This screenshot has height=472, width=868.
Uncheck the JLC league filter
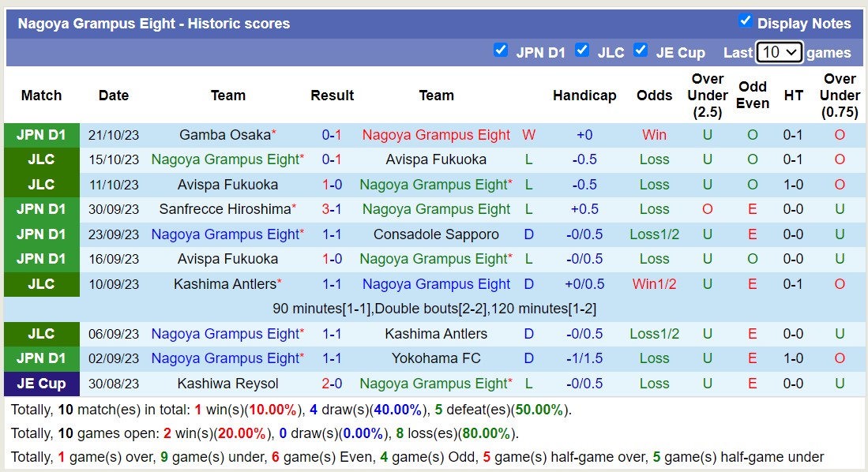click(x=582, y=51)
